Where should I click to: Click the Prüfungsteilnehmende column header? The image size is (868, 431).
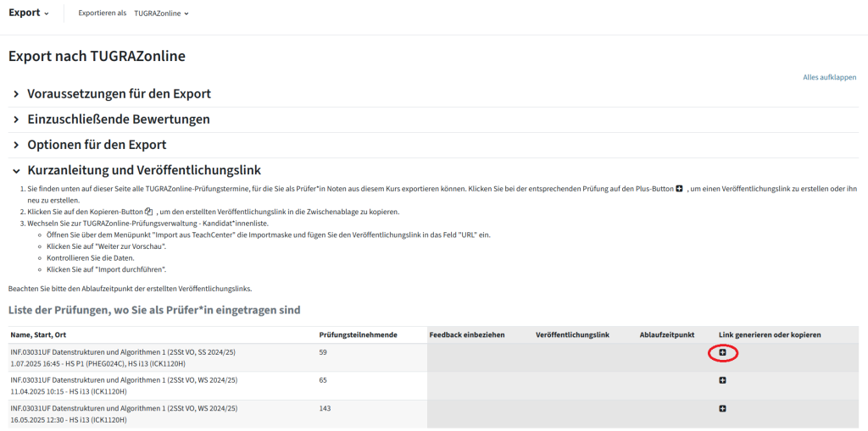point(359,335)
